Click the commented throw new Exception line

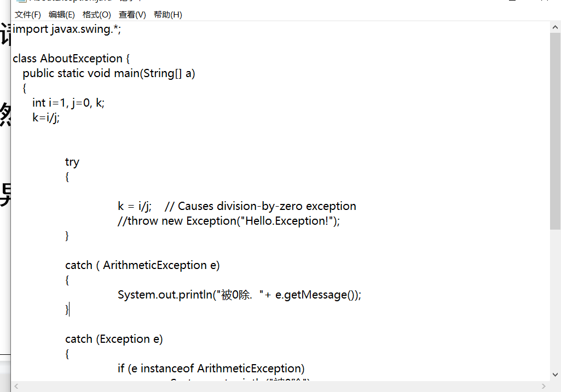click(229, 221)
